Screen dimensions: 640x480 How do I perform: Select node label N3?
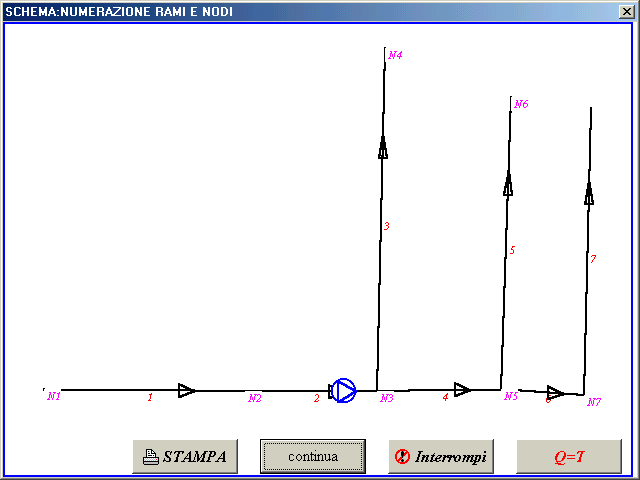[387, 398]
